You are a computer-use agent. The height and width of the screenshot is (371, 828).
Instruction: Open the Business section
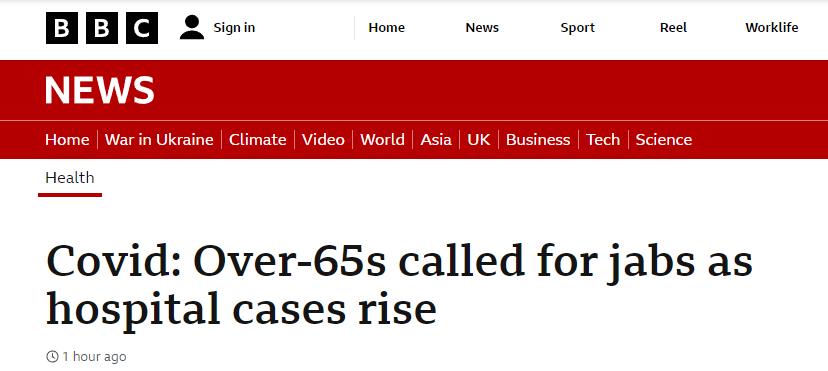[x=538, y=139]
